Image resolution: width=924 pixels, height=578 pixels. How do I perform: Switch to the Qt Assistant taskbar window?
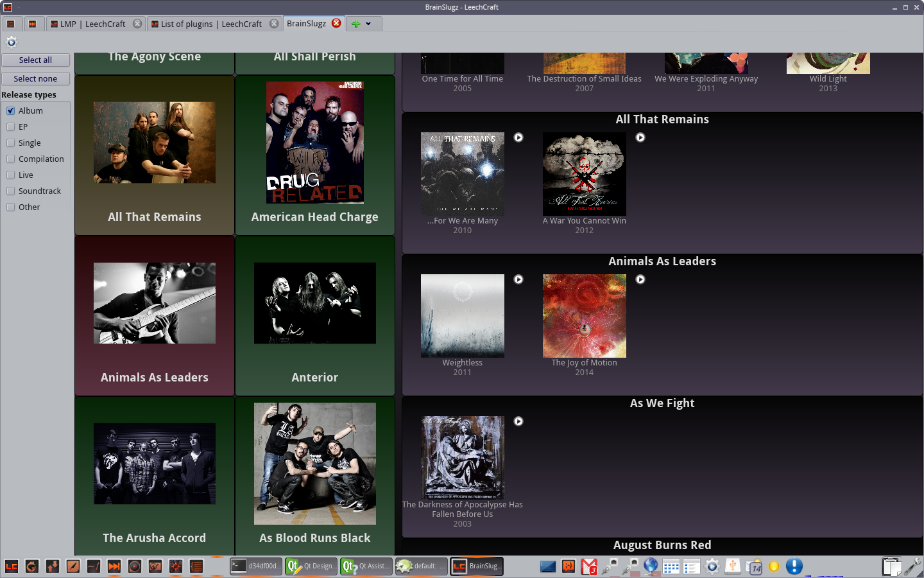pos(366,566)
